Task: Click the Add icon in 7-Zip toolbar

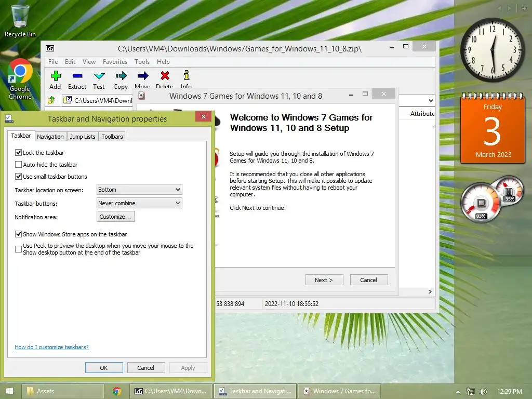Action: 55,76
